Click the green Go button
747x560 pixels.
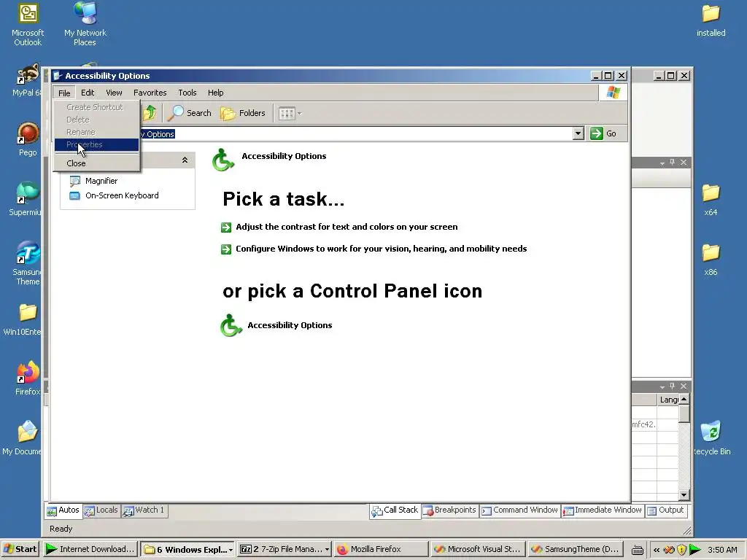point(603,134)
